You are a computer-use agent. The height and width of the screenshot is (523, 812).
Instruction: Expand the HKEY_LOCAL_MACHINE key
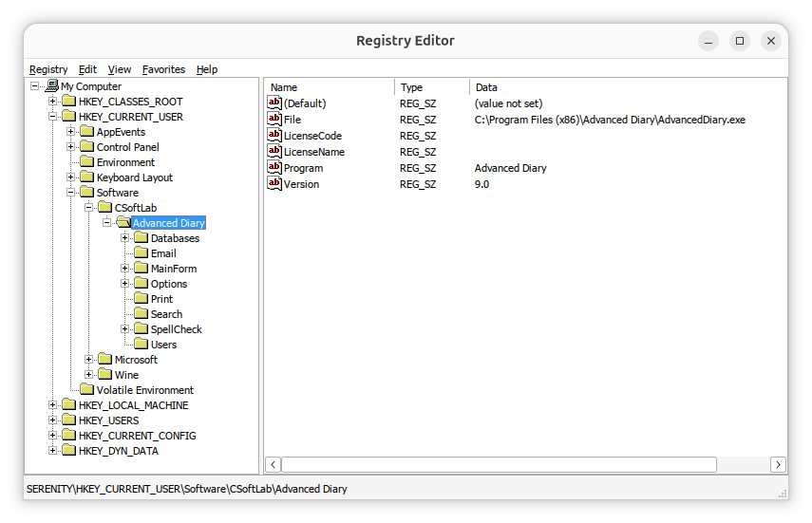[52, 405]
